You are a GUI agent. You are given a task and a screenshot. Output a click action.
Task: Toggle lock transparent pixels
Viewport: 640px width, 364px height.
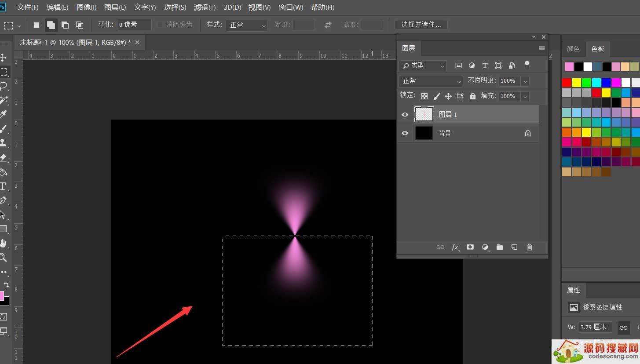[424, 96]
